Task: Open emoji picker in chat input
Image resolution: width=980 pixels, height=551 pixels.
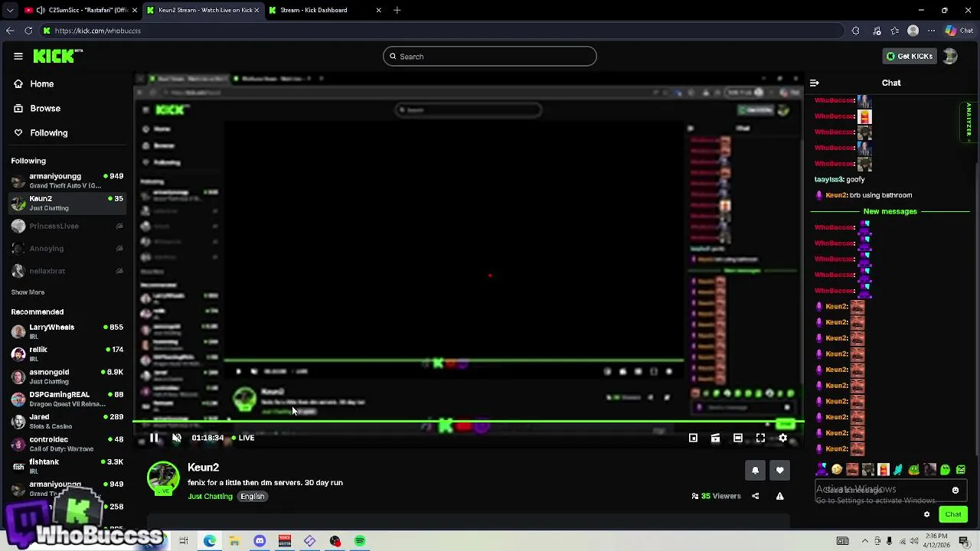Action: pyautogui.click(x=955, y=490)
